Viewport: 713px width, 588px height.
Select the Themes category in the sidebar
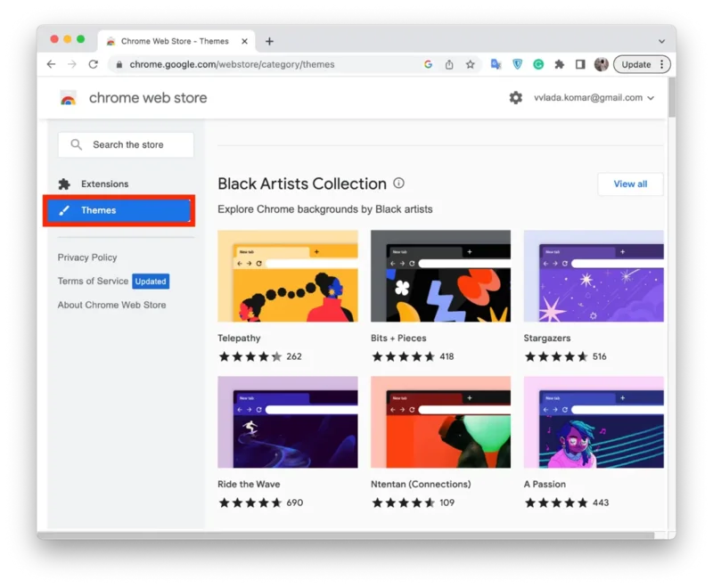click(119, 210)
